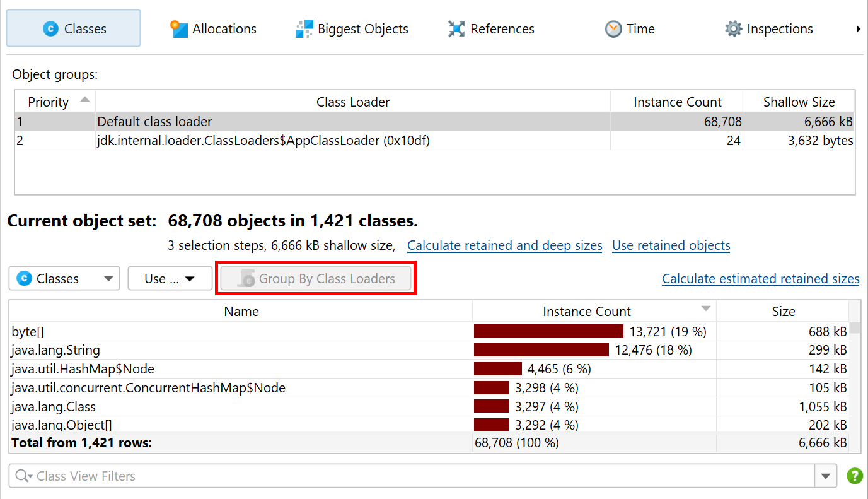Open the Time tab
Viewport: 868px width, 499px height.
pyautogui.click(x=630, y=29)
